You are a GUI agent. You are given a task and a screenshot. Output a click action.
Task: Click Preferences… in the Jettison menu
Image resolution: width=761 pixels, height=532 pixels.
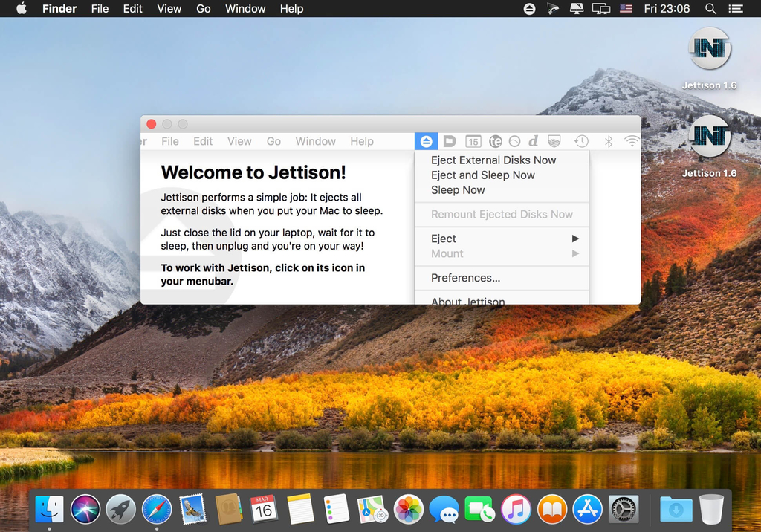pos(465,278)
